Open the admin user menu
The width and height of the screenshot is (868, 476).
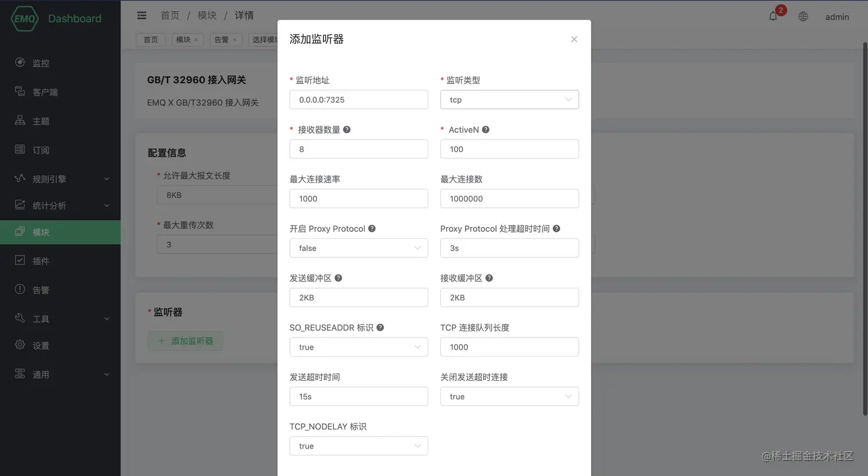click(x=837, y=17)
